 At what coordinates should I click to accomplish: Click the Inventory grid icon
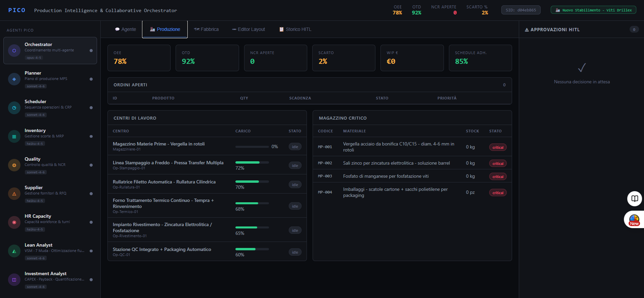click(x=14, y=136)
